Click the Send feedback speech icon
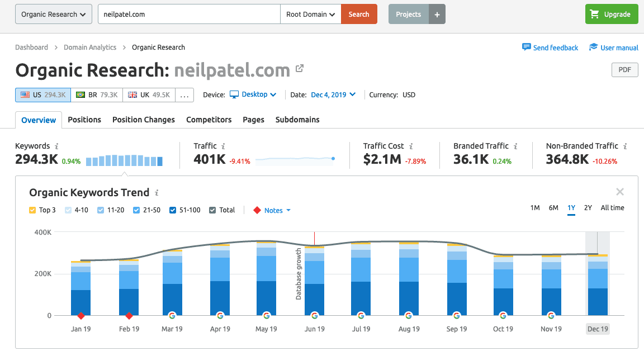The width and height of the screenshot is (644, 351). [526, 47]
